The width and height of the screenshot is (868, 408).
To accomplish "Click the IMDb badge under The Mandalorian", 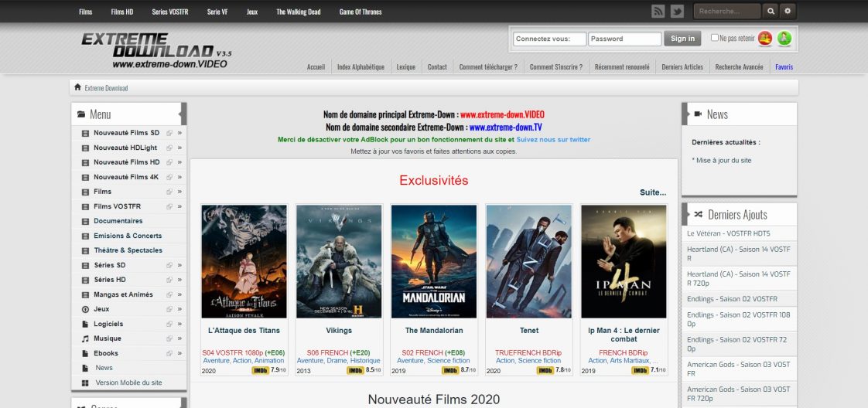I will 450,370.
